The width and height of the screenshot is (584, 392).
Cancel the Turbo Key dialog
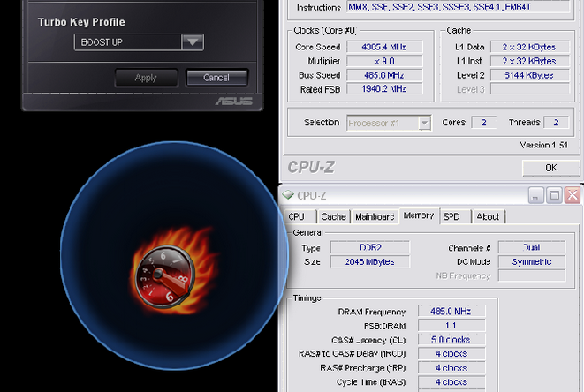216,78
